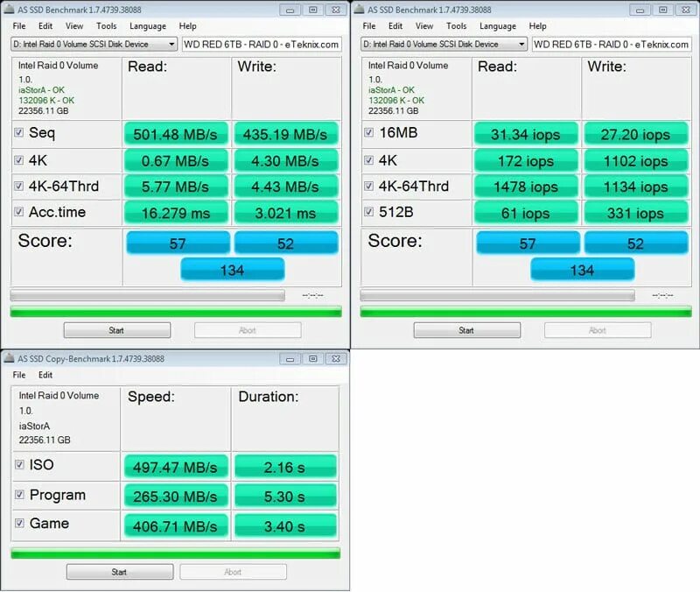Click name field in left benchmark window
The width and height of the screenshot is (700, 592).
click(x=262, y=45)
